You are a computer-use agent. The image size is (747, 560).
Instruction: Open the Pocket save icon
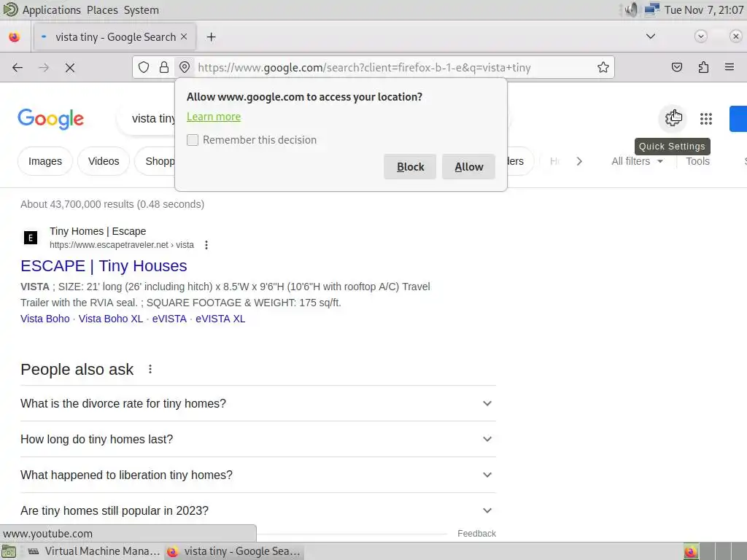click(676, 68)
